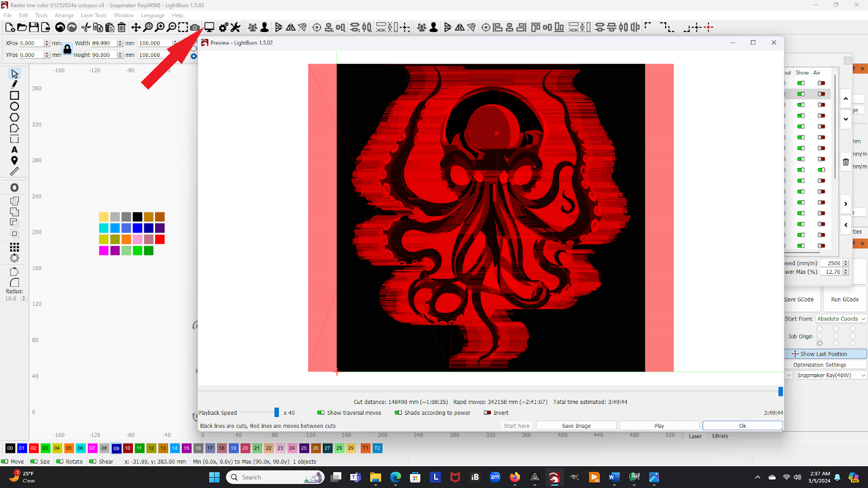Select the Polygon drawing tool
The height and width of the screenshot is (488, 868).
tap(15, 117)
